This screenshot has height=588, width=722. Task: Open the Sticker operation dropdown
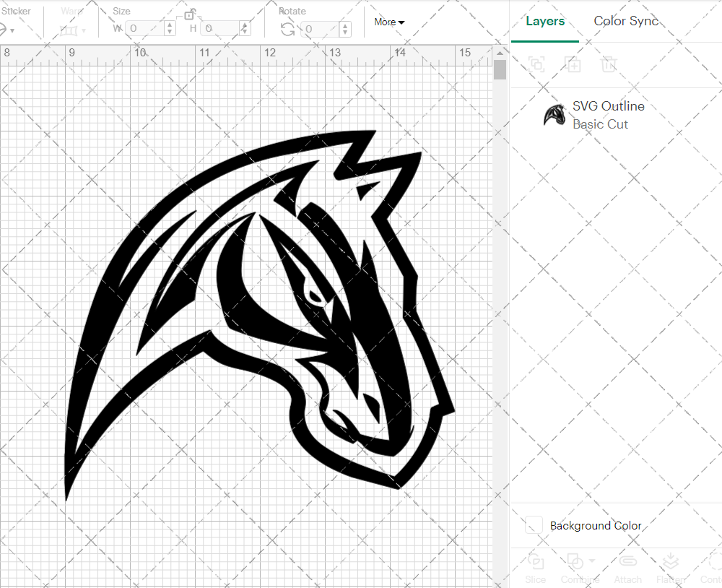click(12, 29)
